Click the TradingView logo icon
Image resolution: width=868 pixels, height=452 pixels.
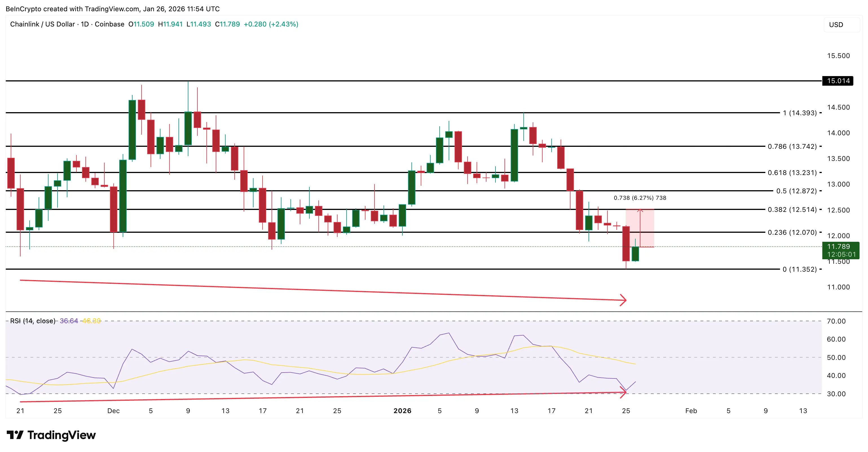pos(15,435)
